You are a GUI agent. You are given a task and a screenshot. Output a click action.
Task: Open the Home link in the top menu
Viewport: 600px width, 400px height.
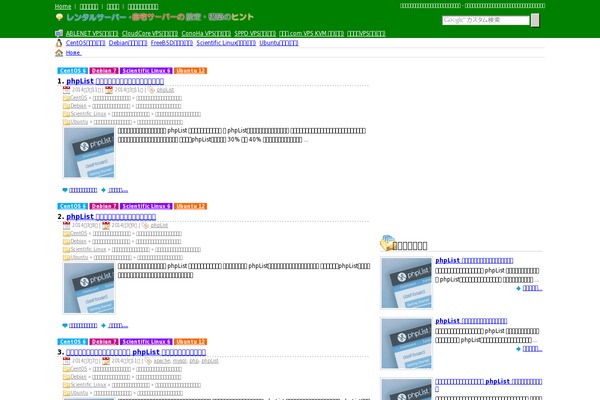(63, 7)
